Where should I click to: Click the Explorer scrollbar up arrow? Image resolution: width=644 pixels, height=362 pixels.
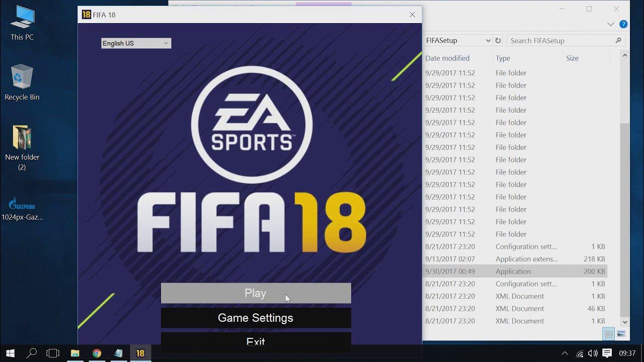(x=624, y=55)
